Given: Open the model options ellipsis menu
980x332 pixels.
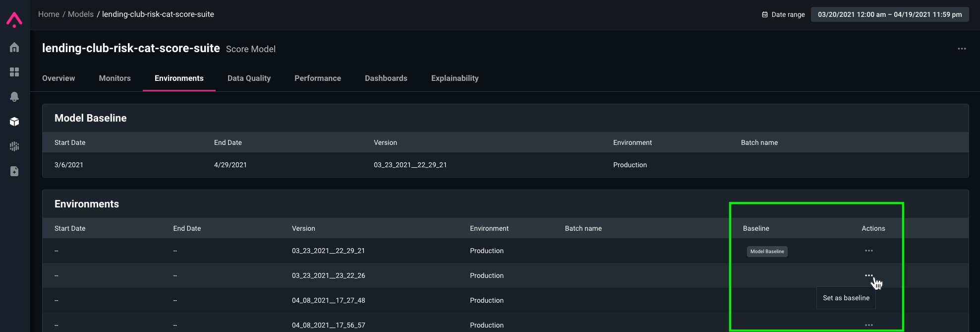Looking at the screenshot, I should pos(962,49).
